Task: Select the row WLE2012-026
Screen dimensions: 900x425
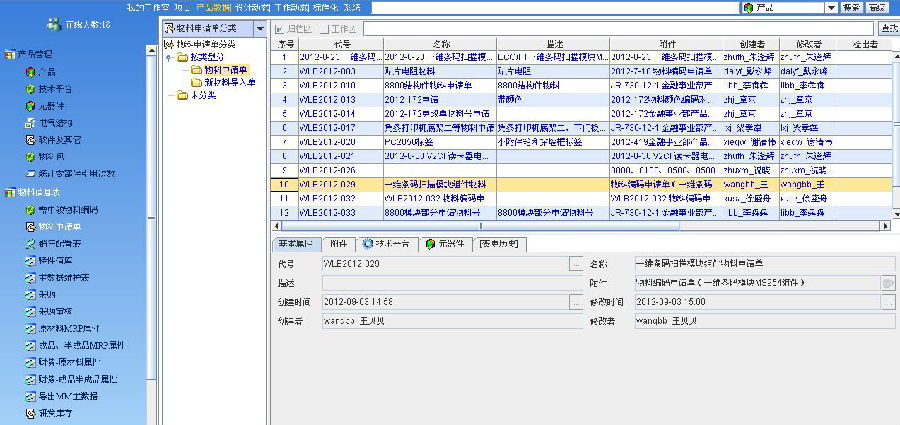Action: [581, 170]
